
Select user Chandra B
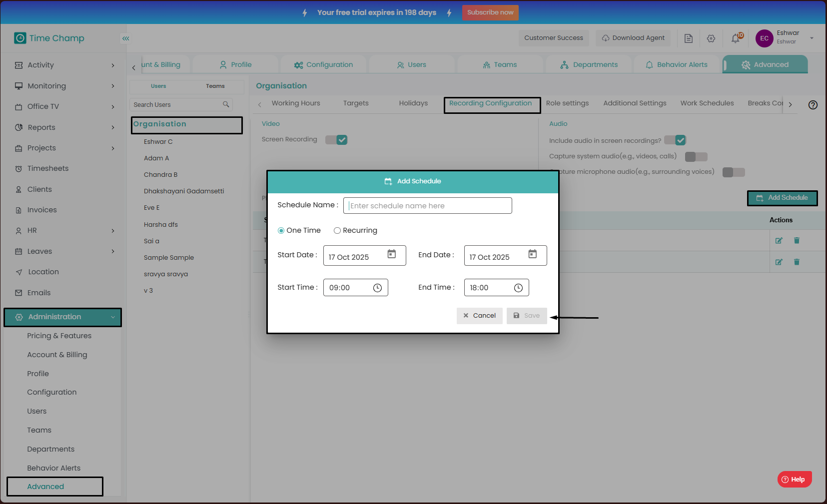[160, 175]
